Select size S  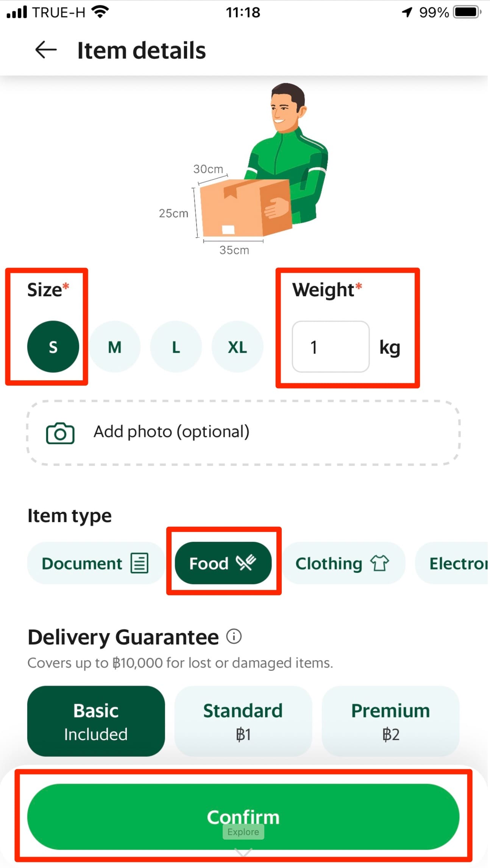coord(53,347)
